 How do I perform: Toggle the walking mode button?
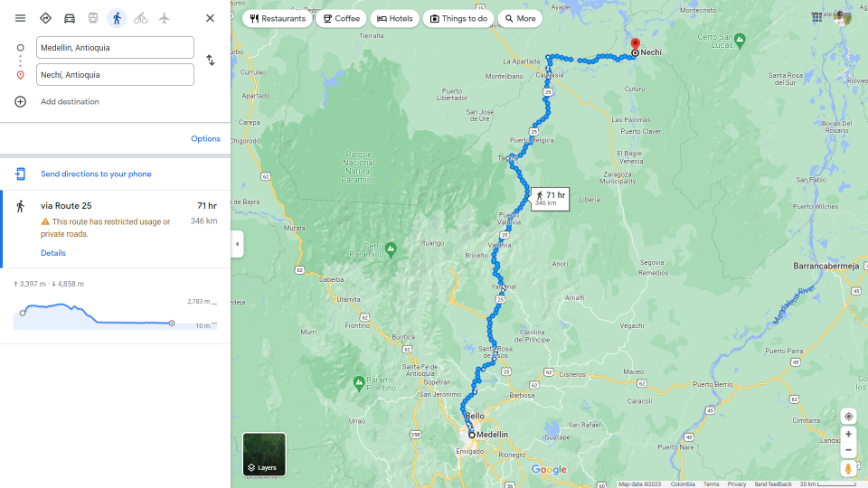tap(117, 18)
